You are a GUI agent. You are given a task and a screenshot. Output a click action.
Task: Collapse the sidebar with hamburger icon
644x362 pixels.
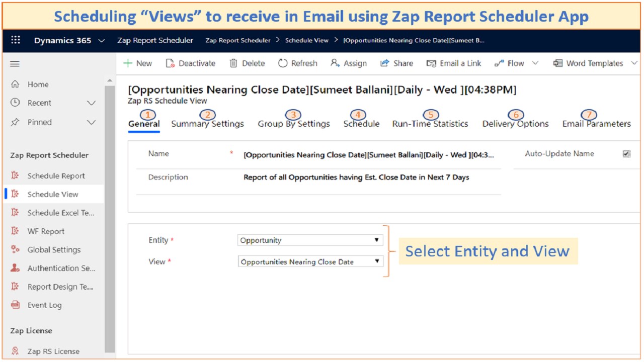pos(15,64)
